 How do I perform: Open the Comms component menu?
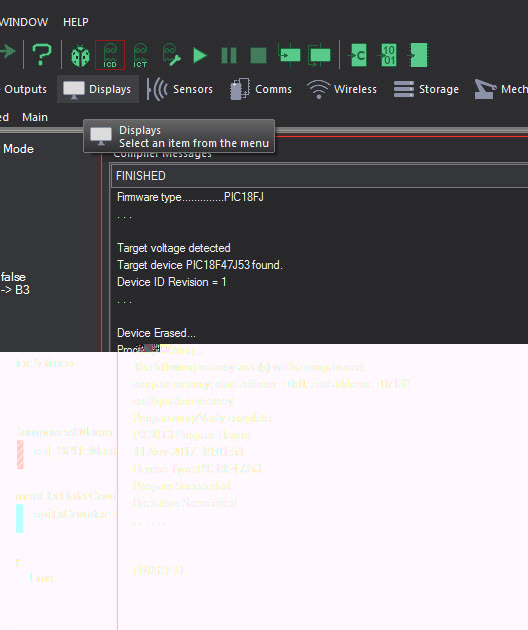click(261, 89)
